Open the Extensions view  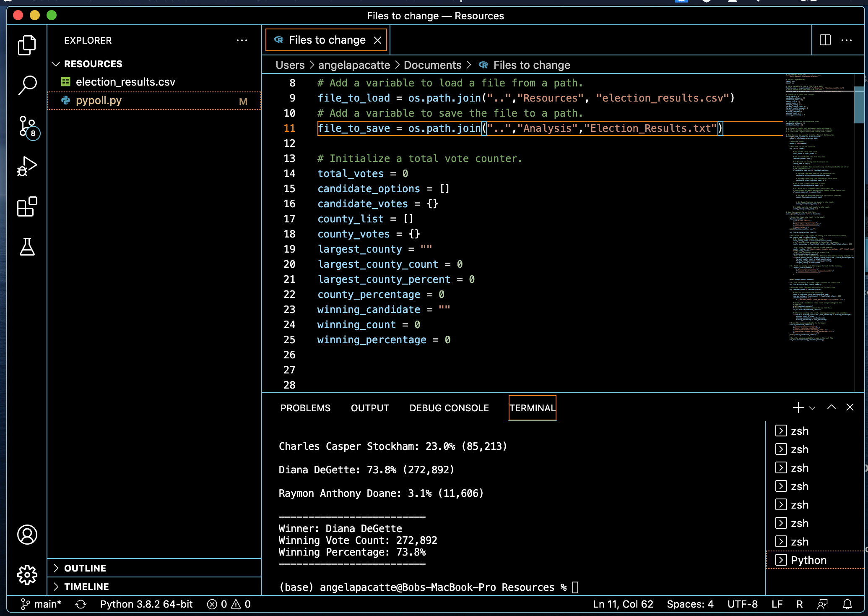coord(27,206)
